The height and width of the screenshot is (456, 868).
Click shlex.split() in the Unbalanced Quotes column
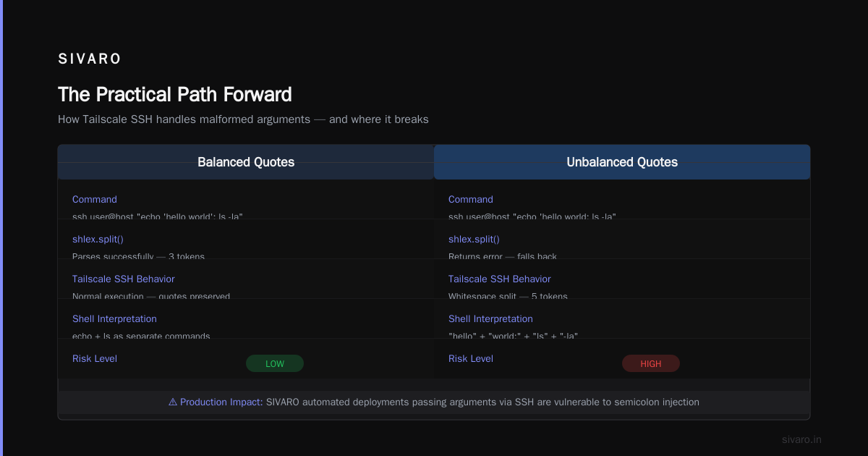(475, 239)
